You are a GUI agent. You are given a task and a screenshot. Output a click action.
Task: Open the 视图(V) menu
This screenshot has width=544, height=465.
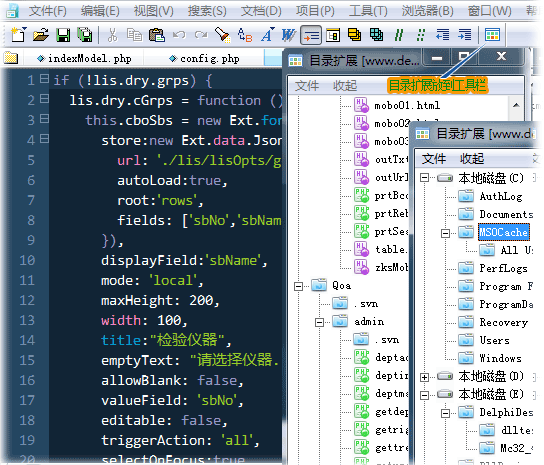tap(153, 11)
